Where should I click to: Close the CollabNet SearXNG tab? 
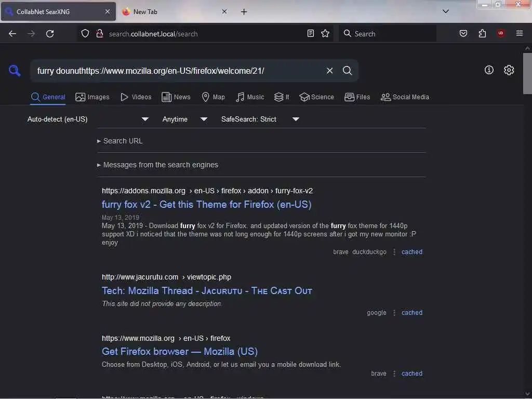point(108,11)
